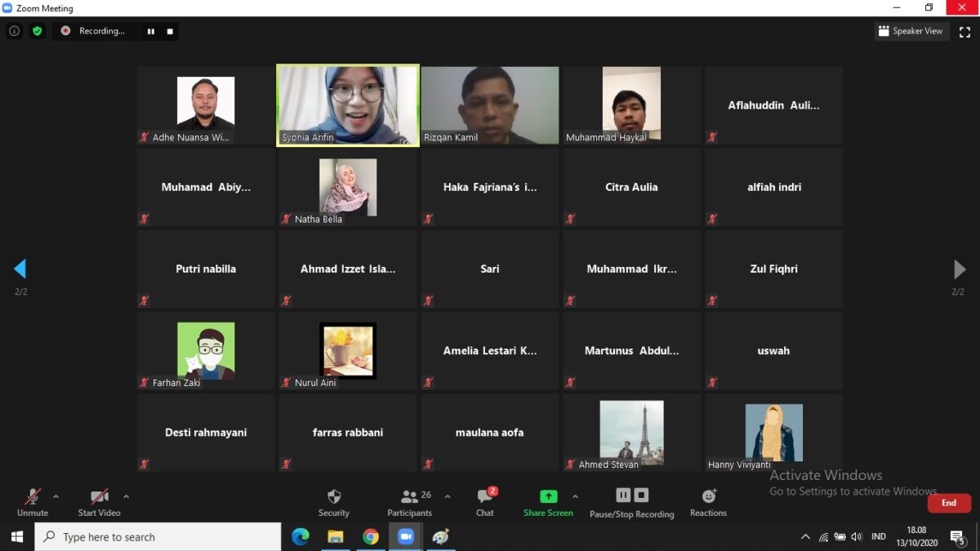The image size is (980, 551).
Task: Select Muhammad Haykal's video tile
Action: [632, 105]
